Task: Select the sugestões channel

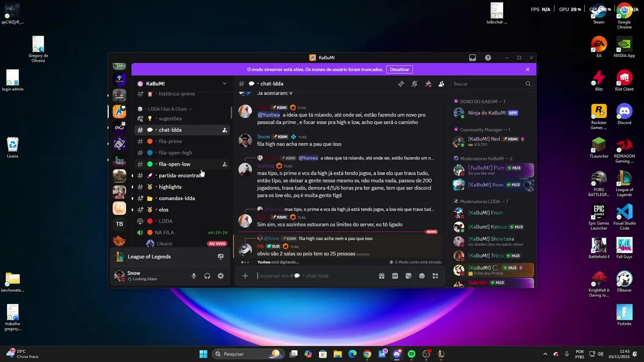Action: point(182,119)
